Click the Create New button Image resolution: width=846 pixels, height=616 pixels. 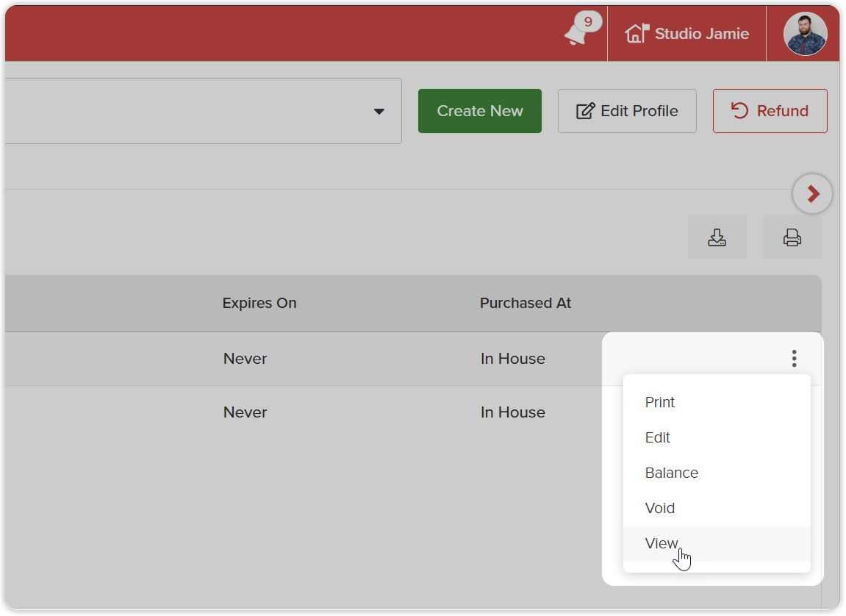(480, 111)
